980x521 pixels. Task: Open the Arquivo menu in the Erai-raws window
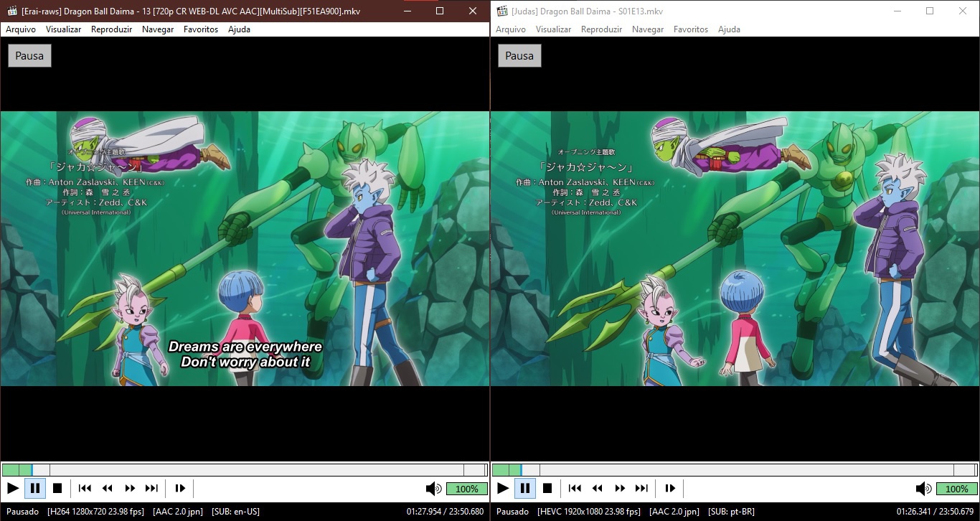pyautogui.click(x=21, y=29)
